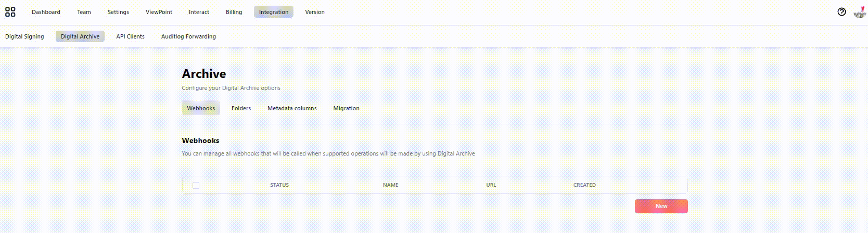Image resolution: width=868 pixels, height=233 pixels.
Task: Switch to the Folders tab
Action: [x=241, y=108]
